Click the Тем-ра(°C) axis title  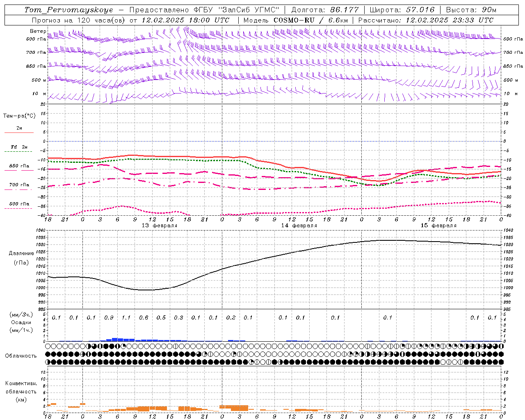click(19, 116)
